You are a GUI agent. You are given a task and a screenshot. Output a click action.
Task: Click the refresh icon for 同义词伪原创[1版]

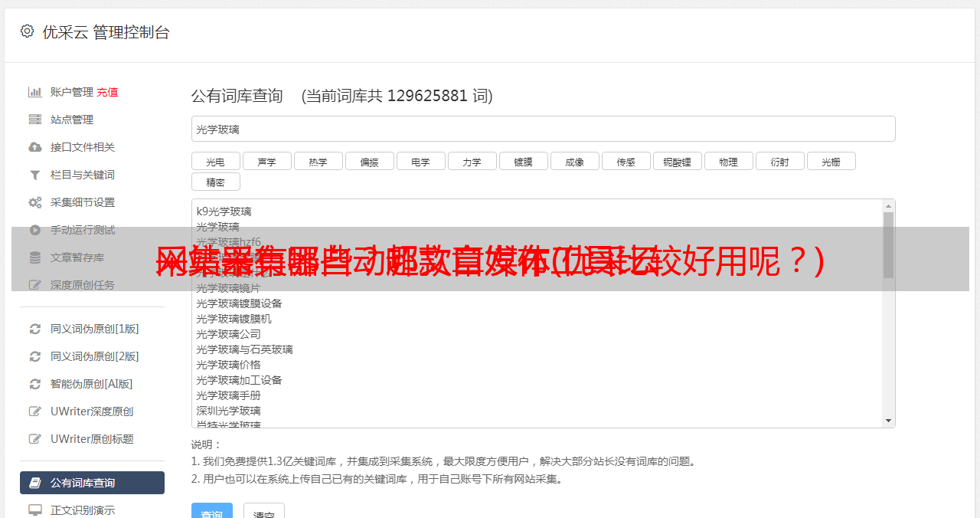pyautogui.click(x=35, y=329)
